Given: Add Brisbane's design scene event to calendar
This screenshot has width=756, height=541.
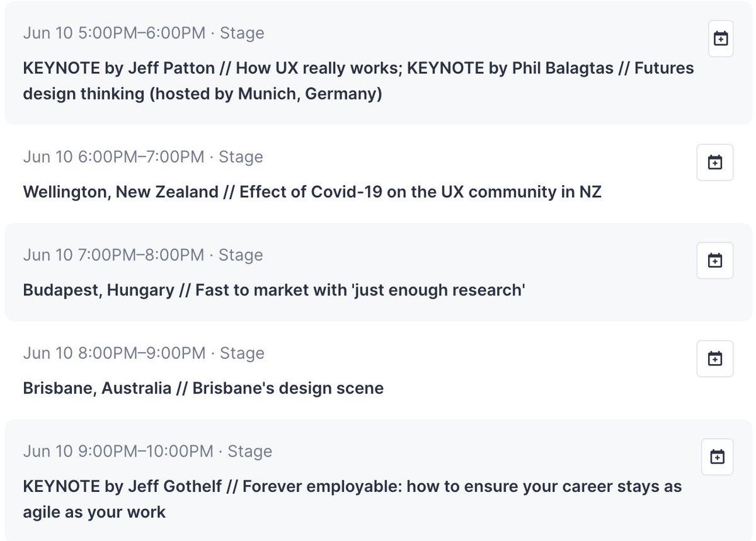Looking at the screenshot, I should click(715, 358).
